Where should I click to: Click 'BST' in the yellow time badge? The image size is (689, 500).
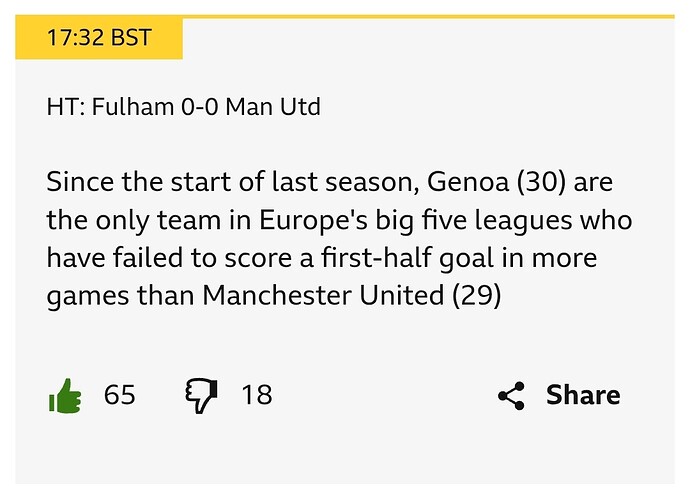(x=132, y=38)
